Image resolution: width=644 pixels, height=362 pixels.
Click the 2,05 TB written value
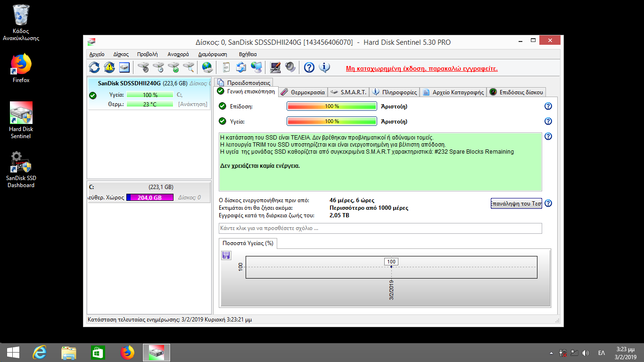(339, 215)
